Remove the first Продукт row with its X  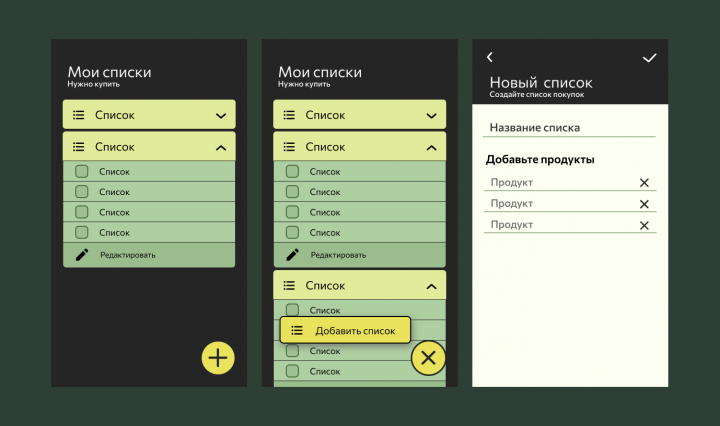[x=644, y=183]
